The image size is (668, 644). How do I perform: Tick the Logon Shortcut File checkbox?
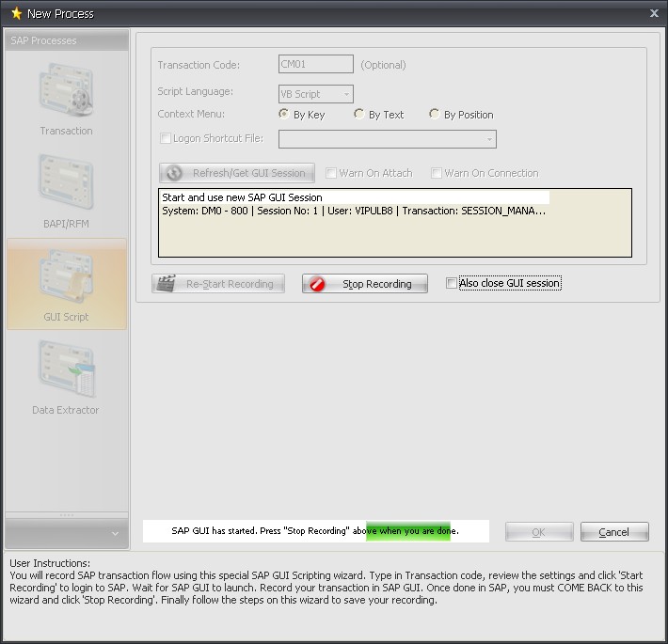(166, 138)
